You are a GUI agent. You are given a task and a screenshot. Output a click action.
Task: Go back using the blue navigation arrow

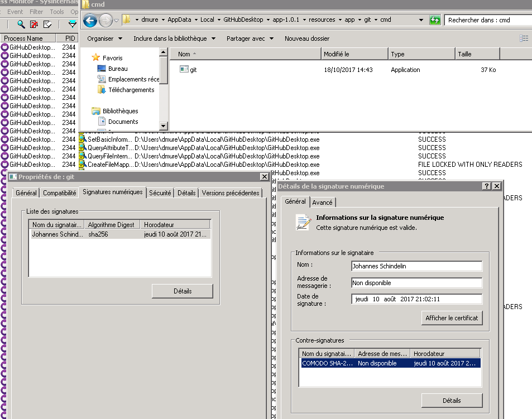coord(89,20)
